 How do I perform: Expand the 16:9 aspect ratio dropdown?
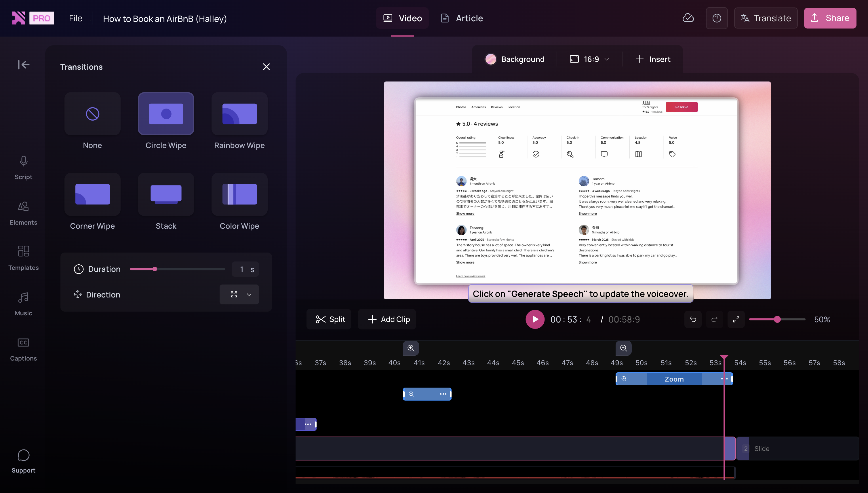pyautogui.click(x=591, y=59)
